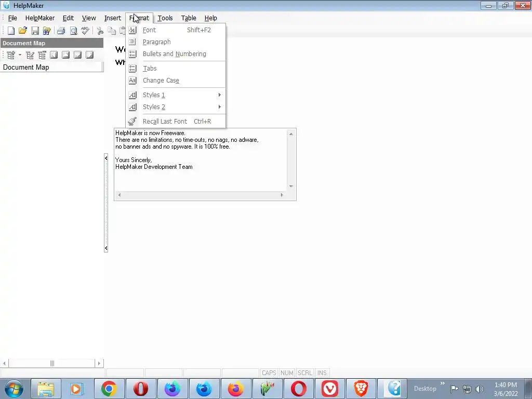Click the move left arrow button in Document Map
The width and height of the screenshot is (532, 399).
click(54, 55)
